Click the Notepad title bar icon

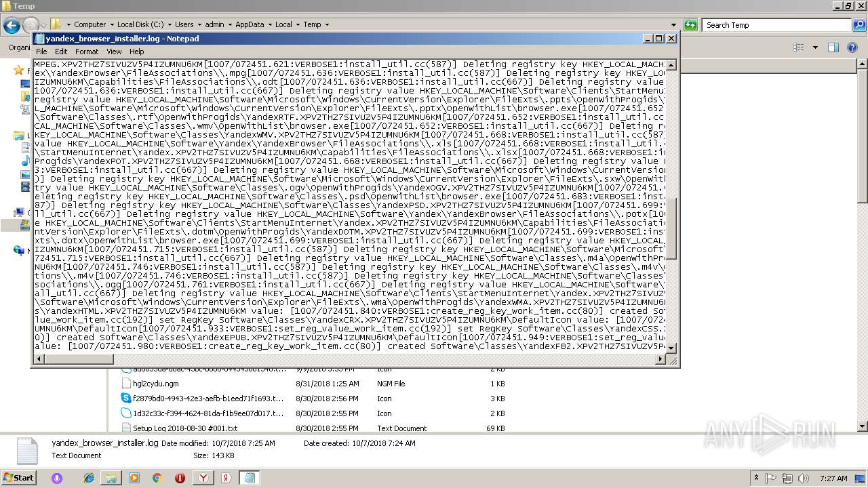39,39
